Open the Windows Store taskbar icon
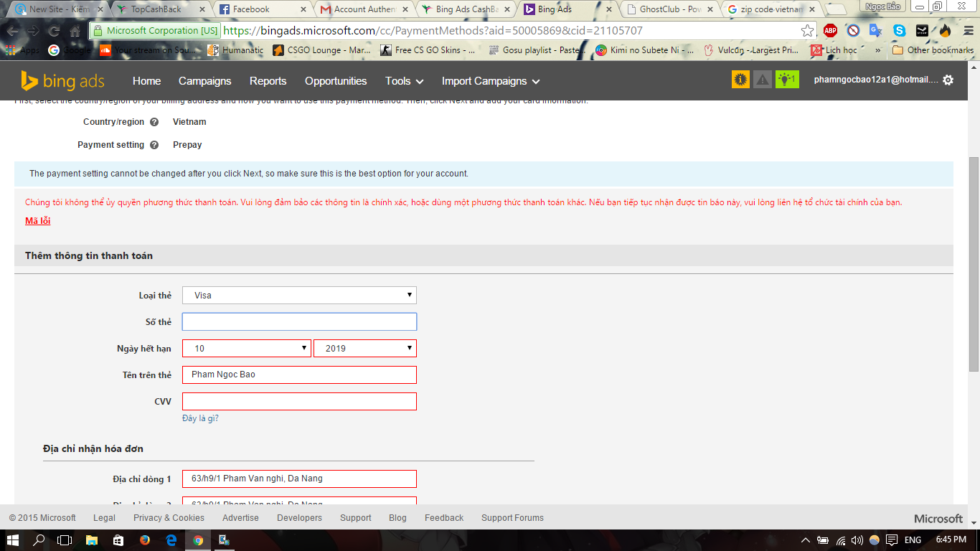The height and width of the screenshot is (551, 980). coord(118,540)
